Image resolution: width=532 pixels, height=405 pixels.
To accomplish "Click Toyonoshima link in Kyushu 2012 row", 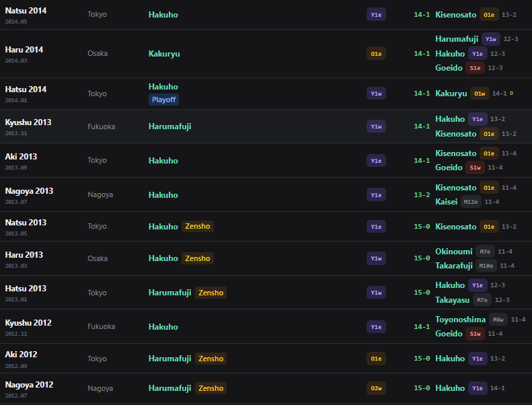I will [460, 320].
